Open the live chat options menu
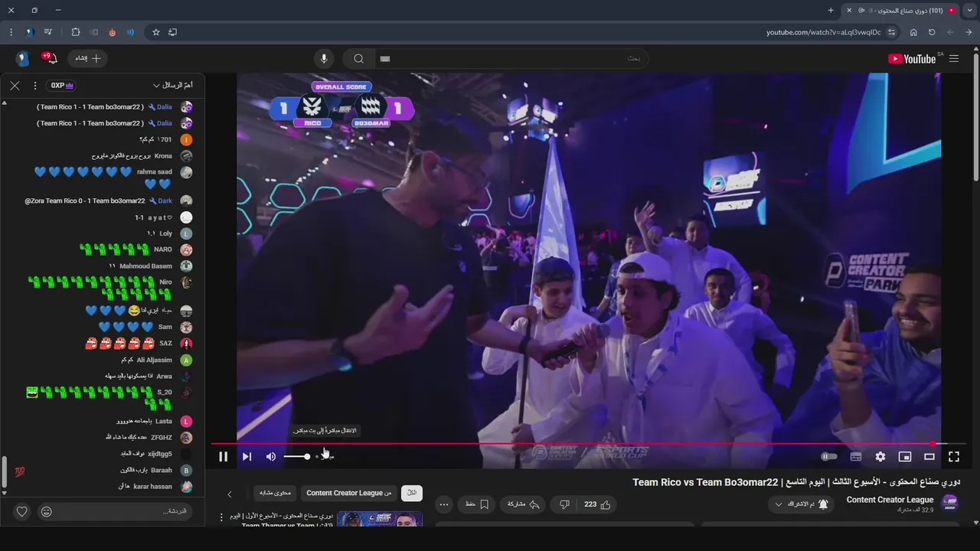The image size is (980, 551). 34,86
